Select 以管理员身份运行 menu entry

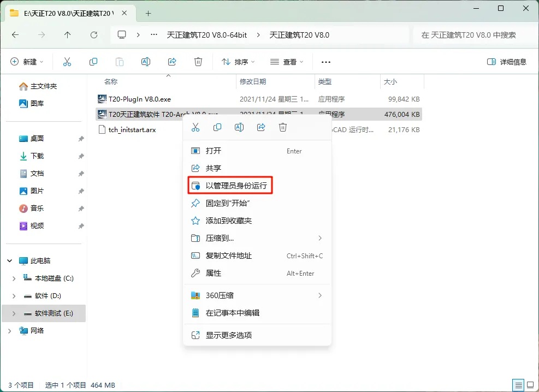(x=230, y=186)
